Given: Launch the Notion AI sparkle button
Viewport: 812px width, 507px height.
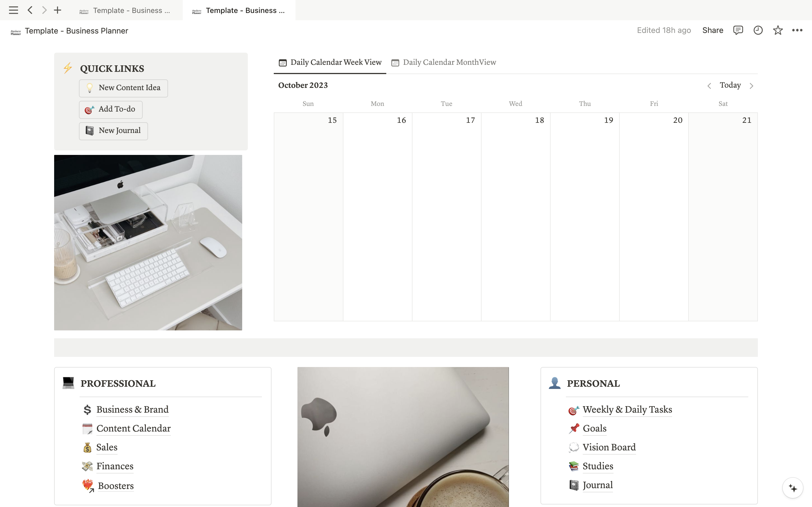Looking at the screenshot, I should click(x=793, y=488).
